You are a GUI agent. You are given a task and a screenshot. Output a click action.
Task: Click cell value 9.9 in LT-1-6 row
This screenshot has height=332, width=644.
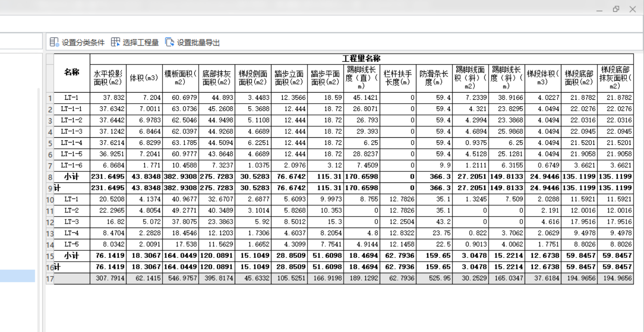point(434,166)
